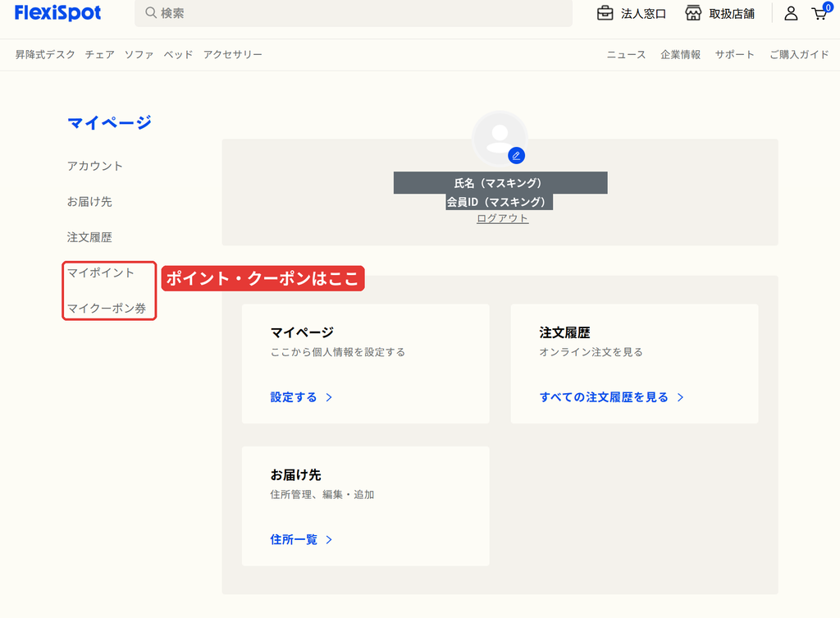The width and height of the screenshot is (840, 618).
Task: Click the 法人窓口 briefcase icon
Action: [x=605, y=13]
